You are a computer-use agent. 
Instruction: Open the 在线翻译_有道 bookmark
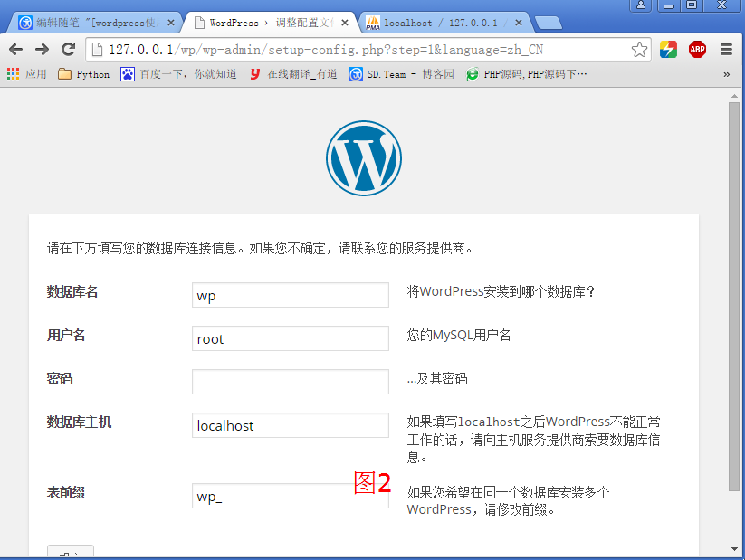click(x=293, y=74)
